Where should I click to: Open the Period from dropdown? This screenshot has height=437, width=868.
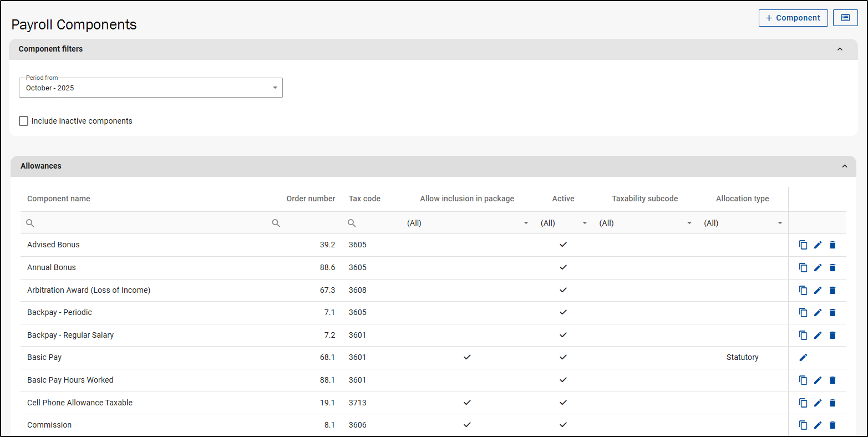click(x=151, y=88)
